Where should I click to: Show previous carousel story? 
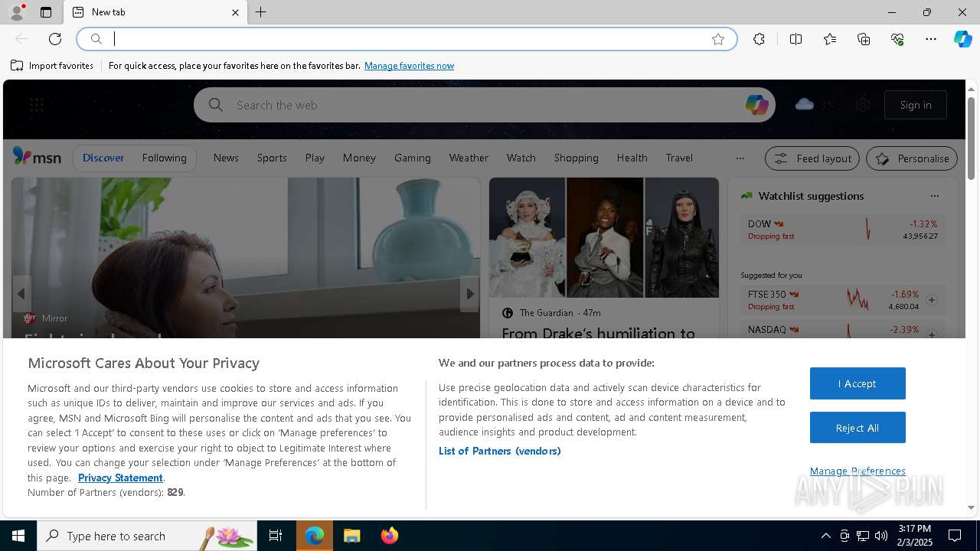(21, 294)
